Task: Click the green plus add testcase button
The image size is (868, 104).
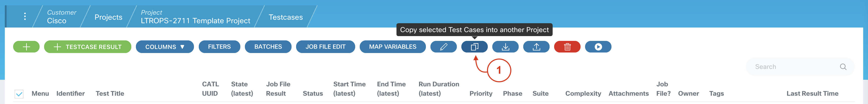Action: (x=26, y=47)
